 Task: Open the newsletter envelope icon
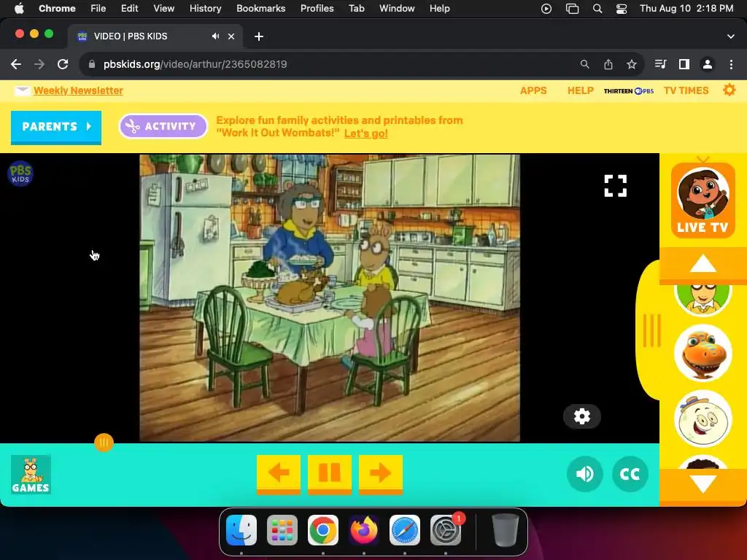tap(22, 90)
